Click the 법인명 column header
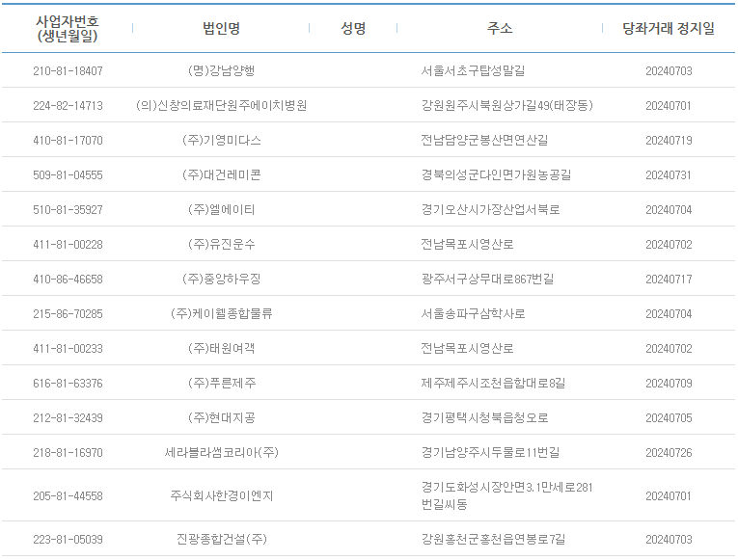Image resolution: width=738 pixels, height=560 pixels. point(221,29)
